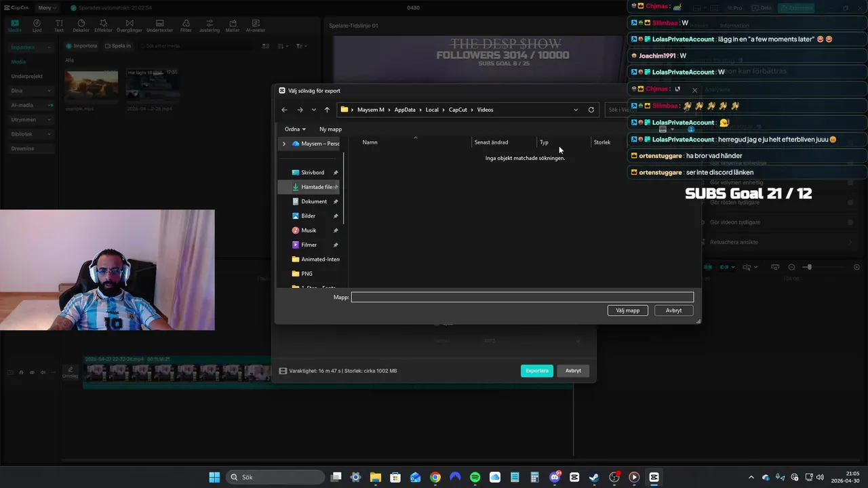Open File Explorer from the taskbar
This screenshot has width=868, height=488.
coord(375,477)
